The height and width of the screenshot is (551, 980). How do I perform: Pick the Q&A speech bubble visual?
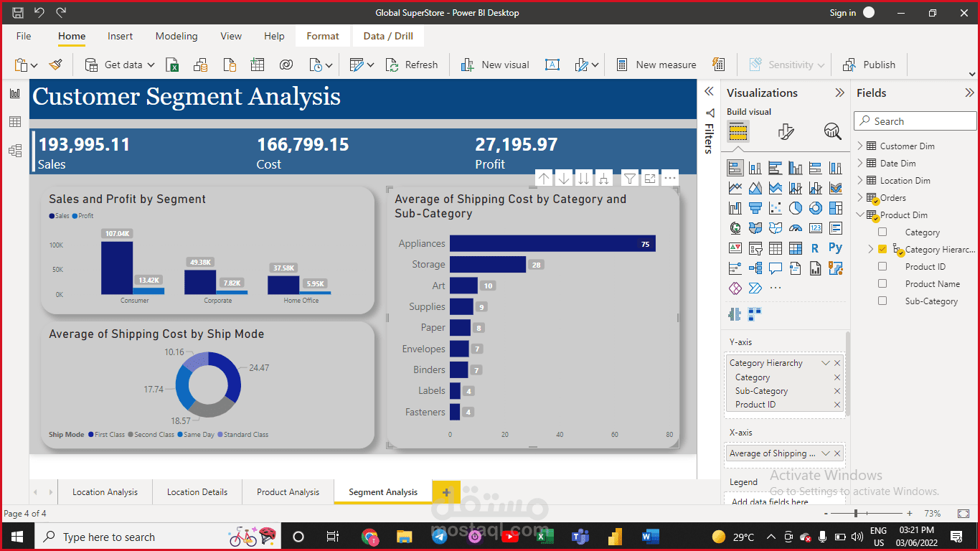[x=776, y=268]
